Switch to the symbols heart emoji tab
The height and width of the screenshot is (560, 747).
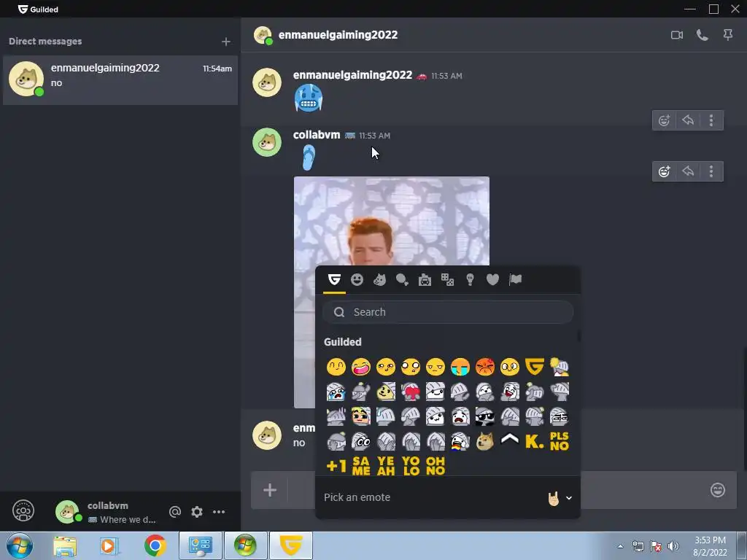pyautogui.click(x=492, y=279)
